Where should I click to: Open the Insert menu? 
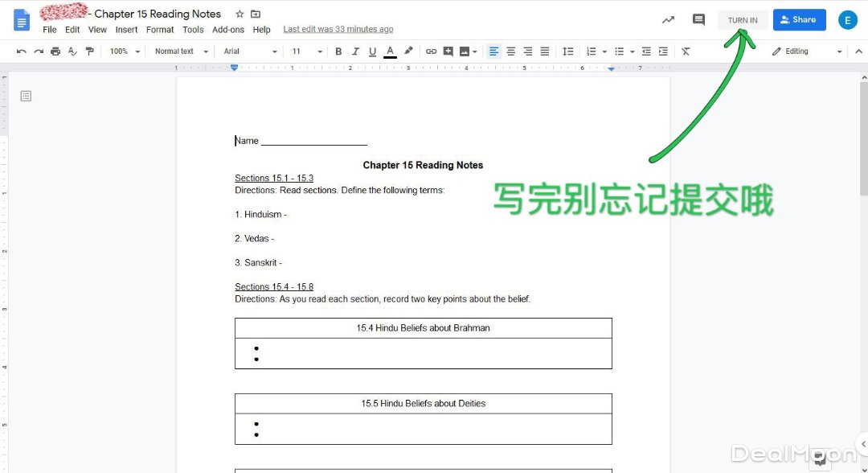pos(126,29)
